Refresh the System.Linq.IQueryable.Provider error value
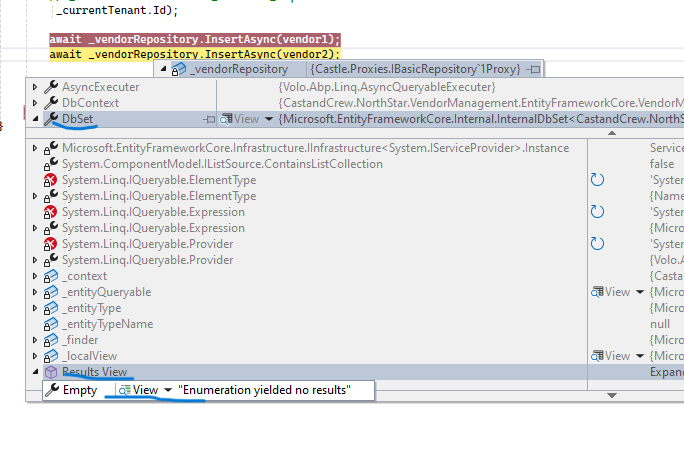Viewport: 684px width, 449px height. 598,244
